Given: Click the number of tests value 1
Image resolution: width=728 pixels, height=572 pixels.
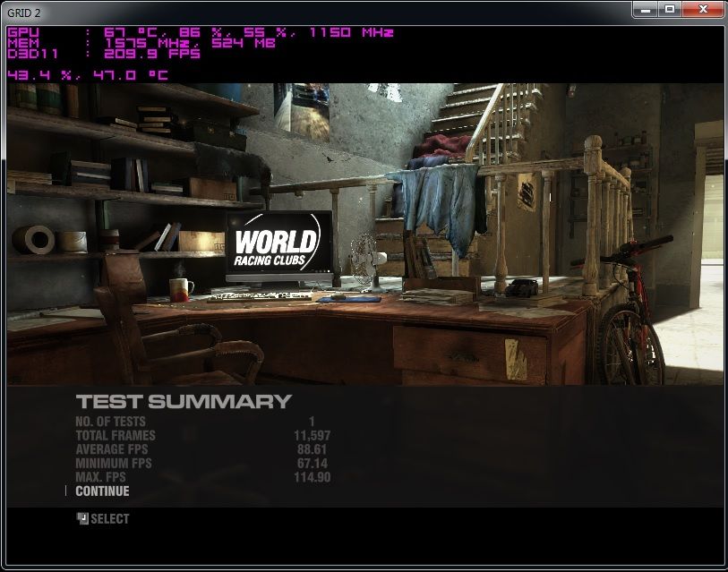Looking at the screenshot, I should 312,422.
